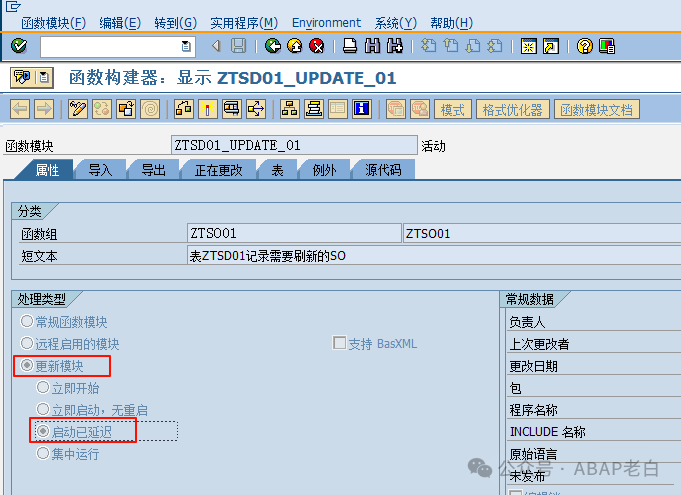Select 立即启动，无重启 radio button
681x495 pixels.
[43, 409]
